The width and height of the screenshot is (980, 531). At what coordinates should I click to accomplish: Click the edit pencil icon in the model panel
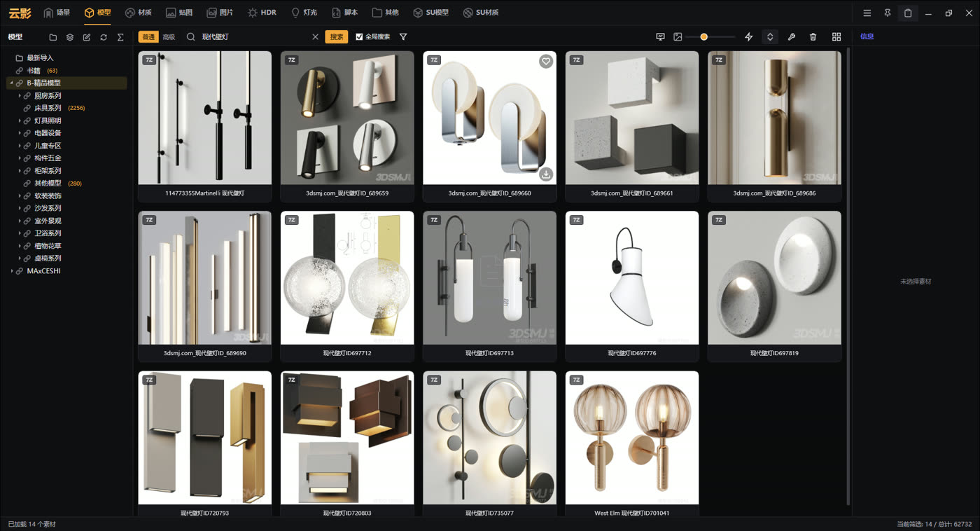point(87,37)
